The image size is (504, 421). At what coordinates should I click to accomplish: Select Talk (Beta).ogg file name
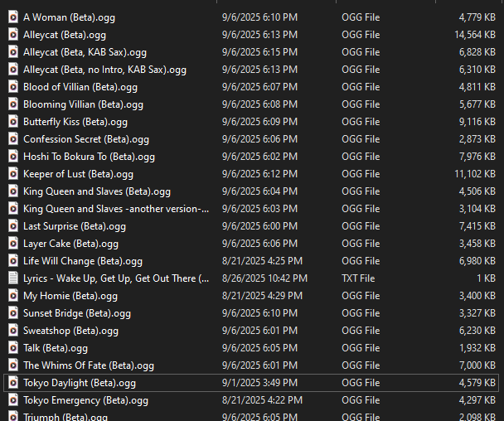[56, 348]
